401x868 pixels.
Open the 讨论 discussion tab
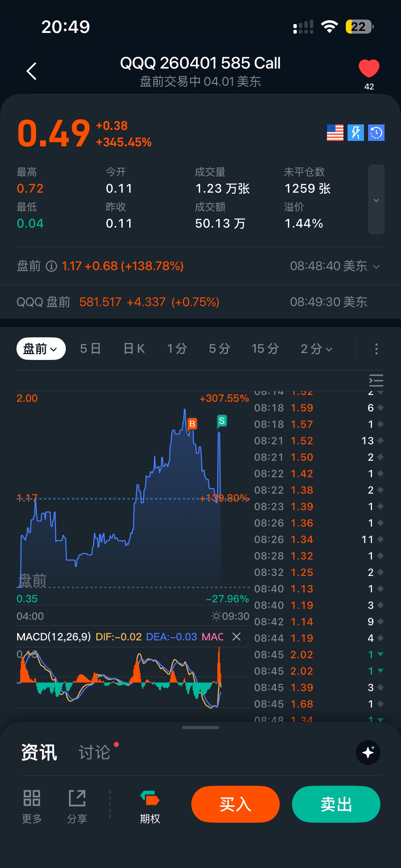pos(95,752)
